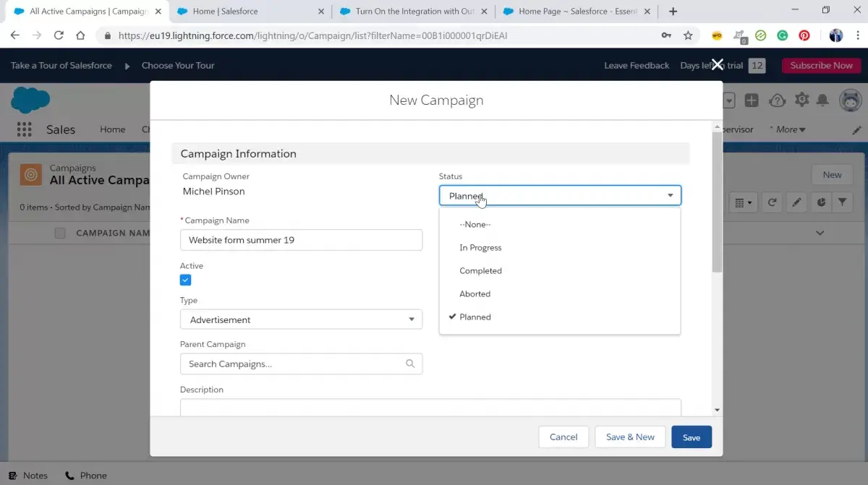Click the Description text area

coord(430,408)
